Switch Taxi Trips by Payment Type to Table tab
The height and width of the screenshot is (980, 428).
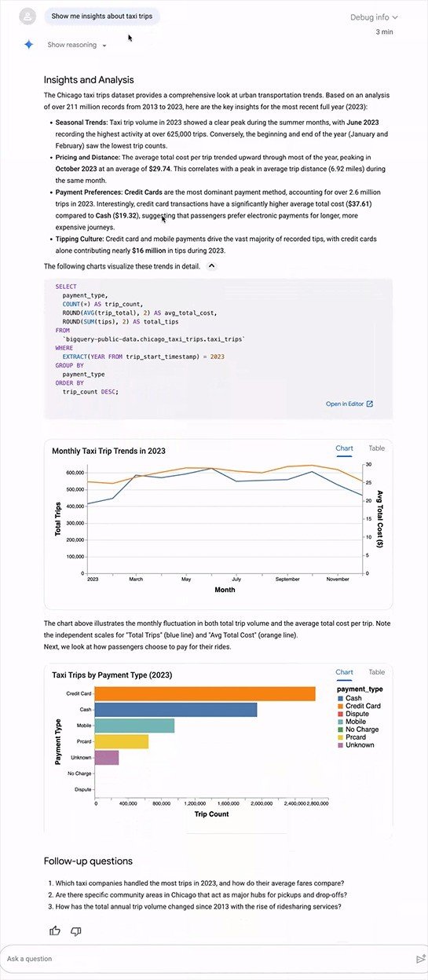pos(377,672)
